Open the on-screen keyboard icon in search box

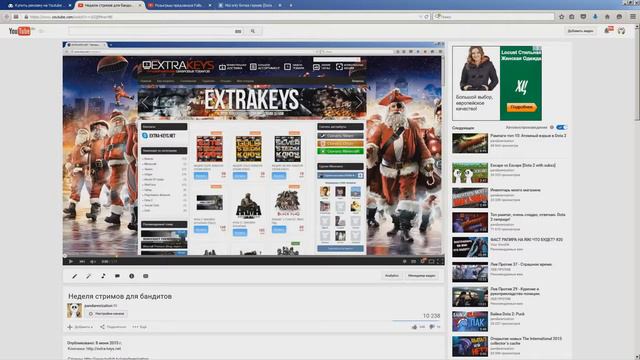238,31
